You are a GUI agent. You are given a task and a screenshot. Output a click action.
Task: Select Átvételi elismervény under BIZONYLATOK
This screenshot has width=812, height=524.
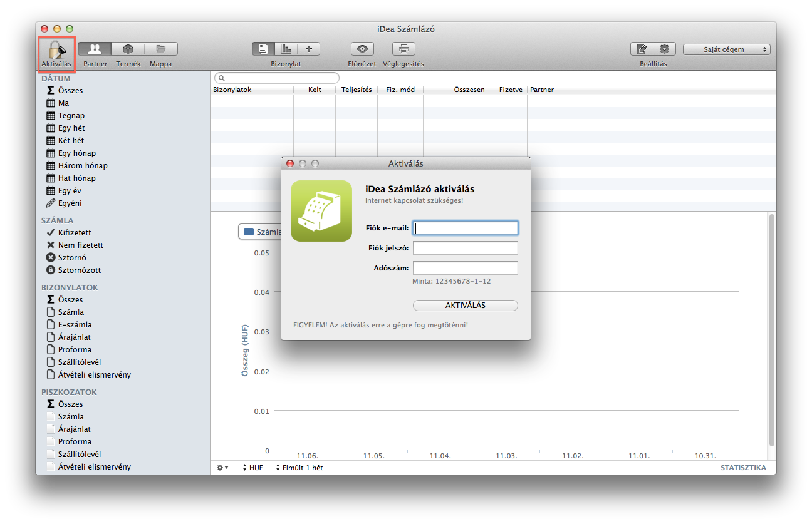coord(89,375)
